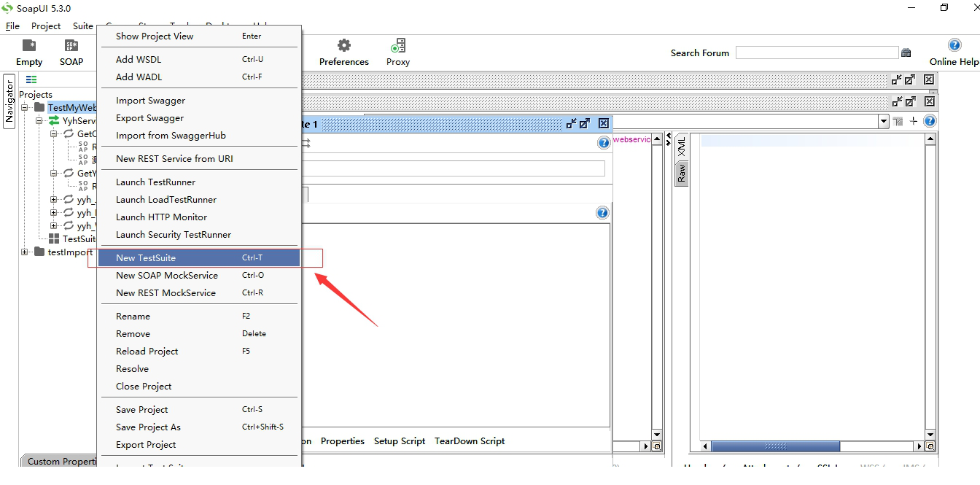
Task: Choose Save Project As
Action: coord(198,427)
